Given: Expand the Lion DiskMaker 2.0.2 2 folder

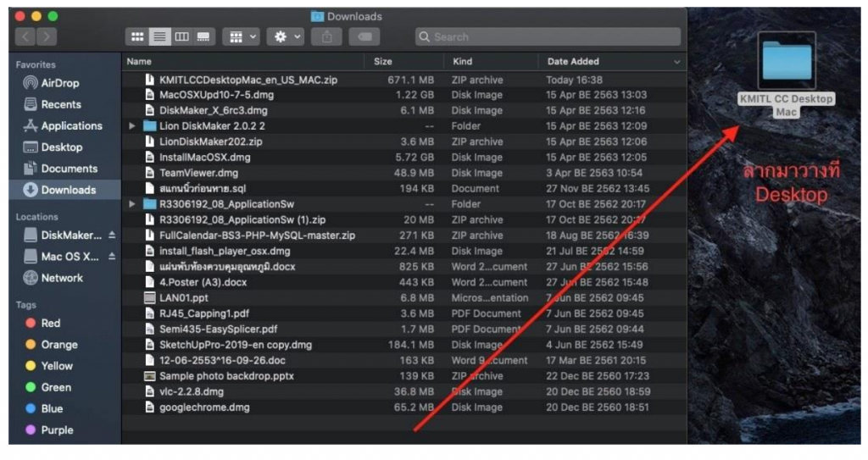Looking at the screenshot, I should pos(132,126).
